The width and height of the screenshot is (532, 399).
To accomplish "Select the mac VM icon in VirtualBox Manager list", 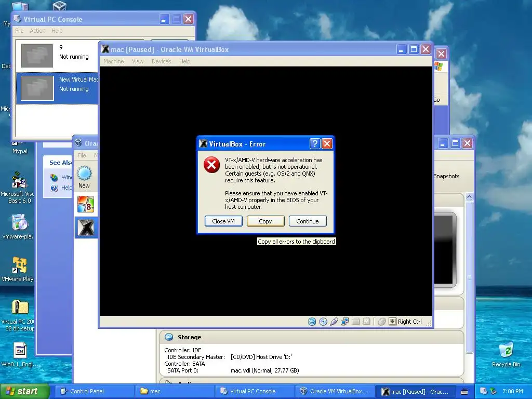I will pos(86,227).
